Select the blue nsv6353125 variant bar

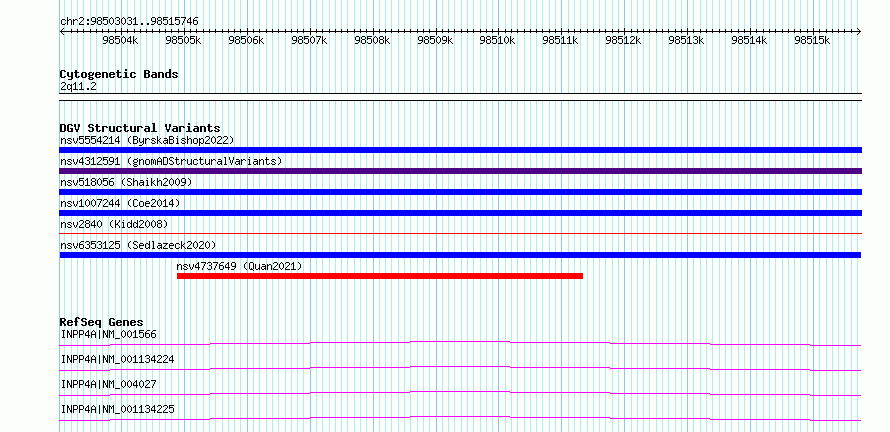pyautogui.click(x=460, y=255)
